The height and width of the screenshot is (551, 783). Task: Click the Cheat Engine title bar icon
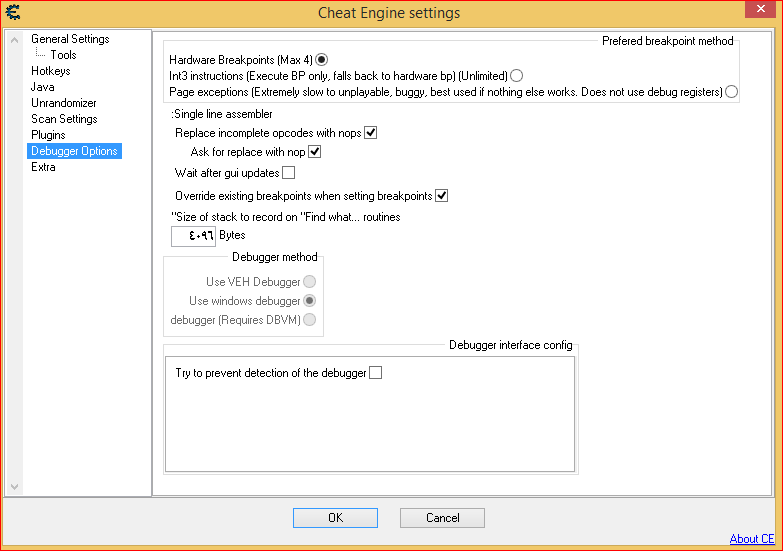point(13,13)
